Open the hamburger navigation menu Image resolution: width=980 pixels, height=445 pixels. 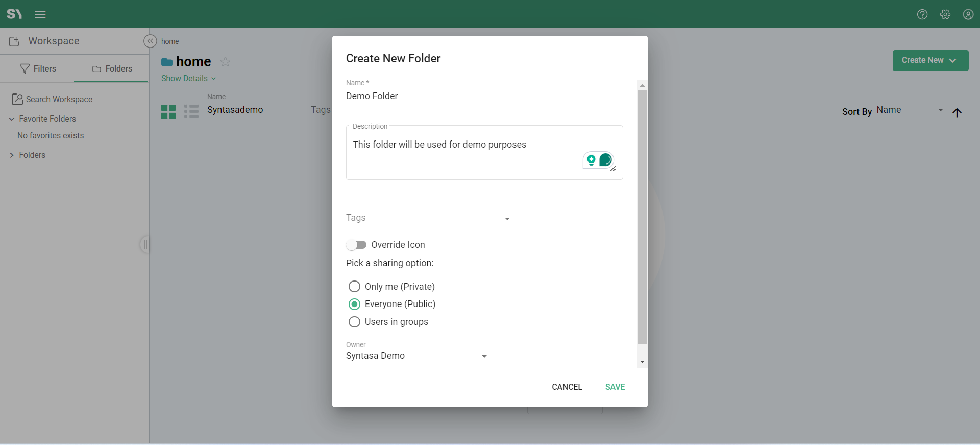[x=40, y=14]
